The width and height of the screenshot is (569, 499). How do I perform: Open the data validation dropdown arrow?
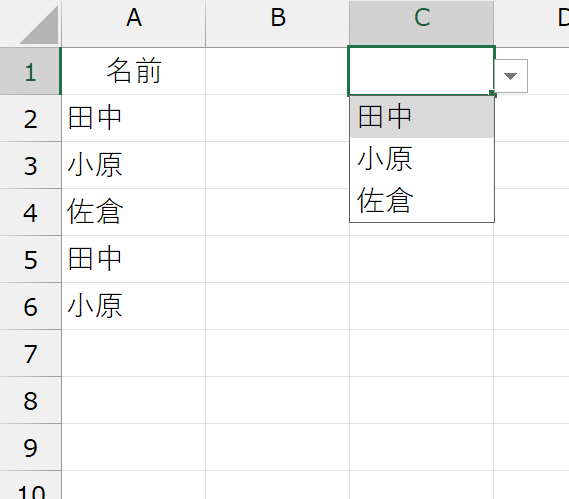click(511, 76)
